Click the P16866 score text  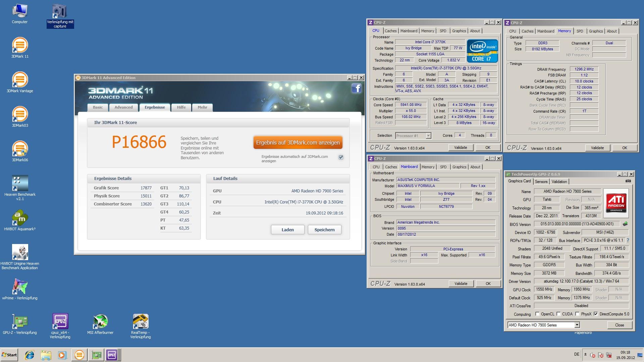[x=139, y=142]
